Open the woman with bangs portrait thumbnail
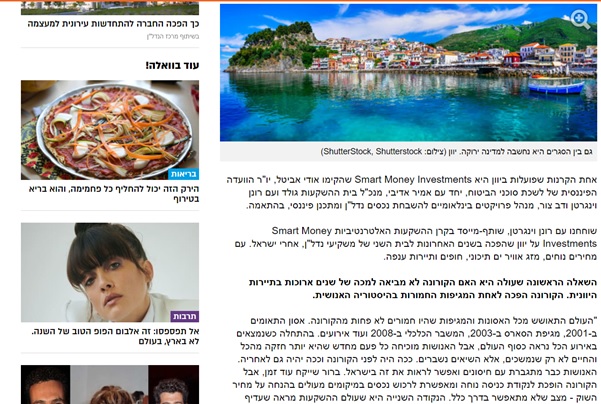 [x=110, y=272]
